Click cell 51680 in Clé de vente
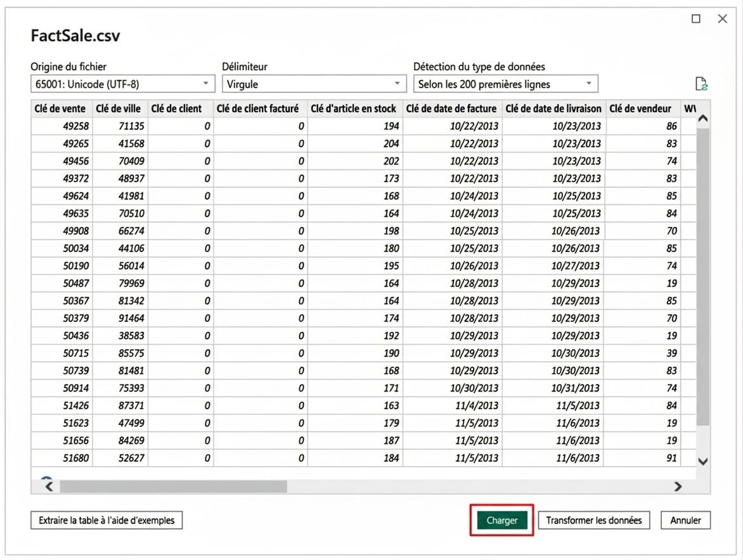Image resolution: width=743 pixels, height=560 pixels. pyautogui.click(x=61, y=459)
